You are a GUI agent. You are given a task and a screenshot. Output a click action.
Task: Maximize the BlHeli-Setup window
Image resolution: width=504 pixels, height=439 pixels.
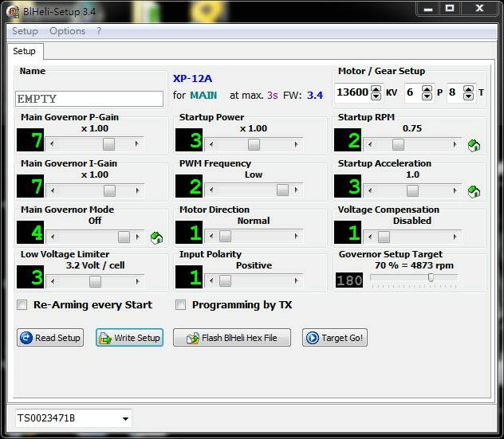[x=449, y=8]
